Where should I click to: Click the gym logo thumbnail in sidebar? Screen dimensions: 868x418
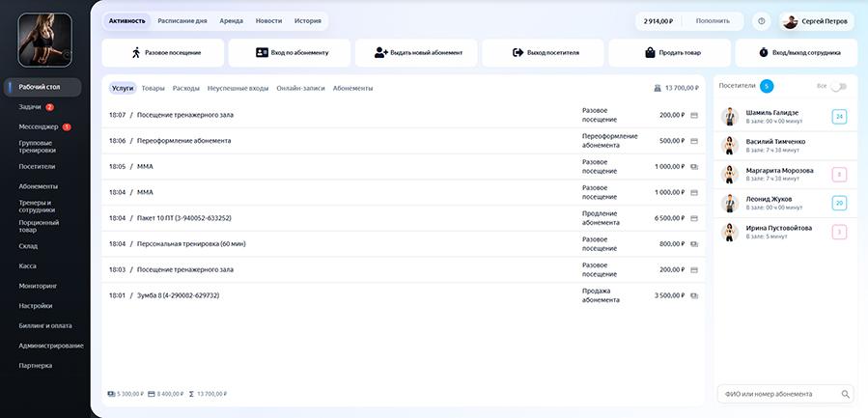pyautogui.click(x=44, y=40)
